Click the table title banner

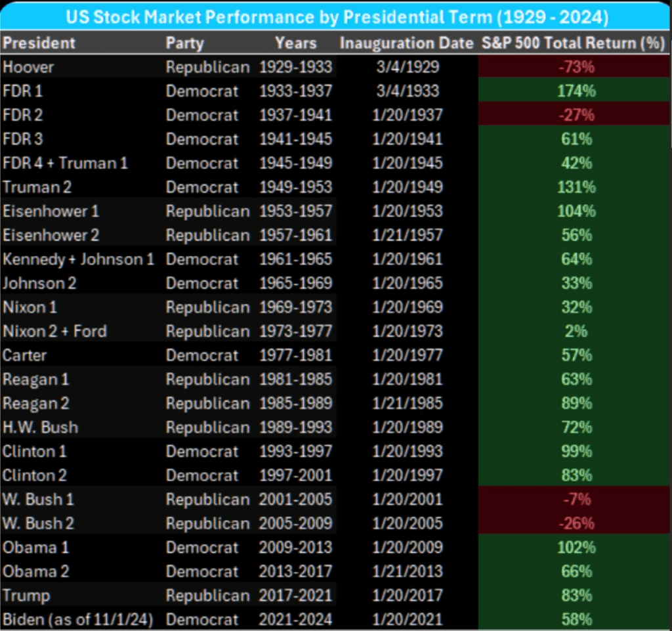click(x=336, y=16)
